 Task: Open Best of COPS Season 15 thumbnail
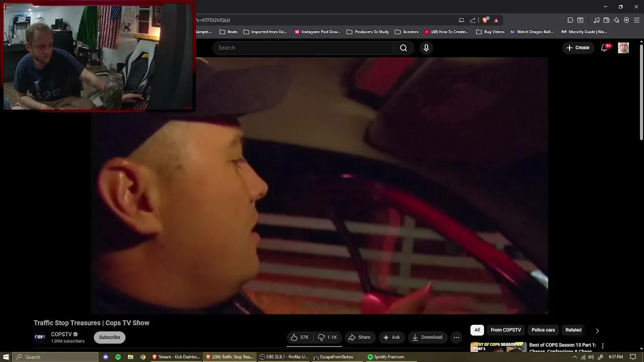tap(498, 347)
